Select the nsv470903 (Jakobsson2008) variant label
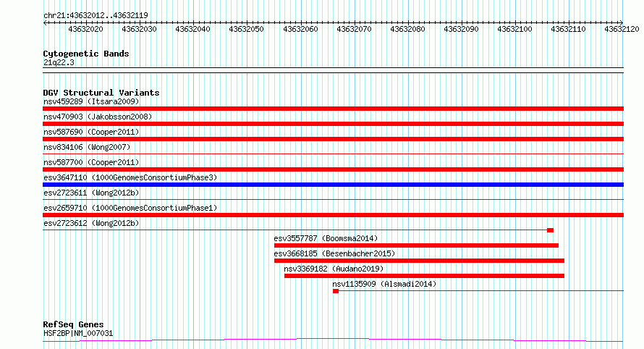 coord(98,117)
